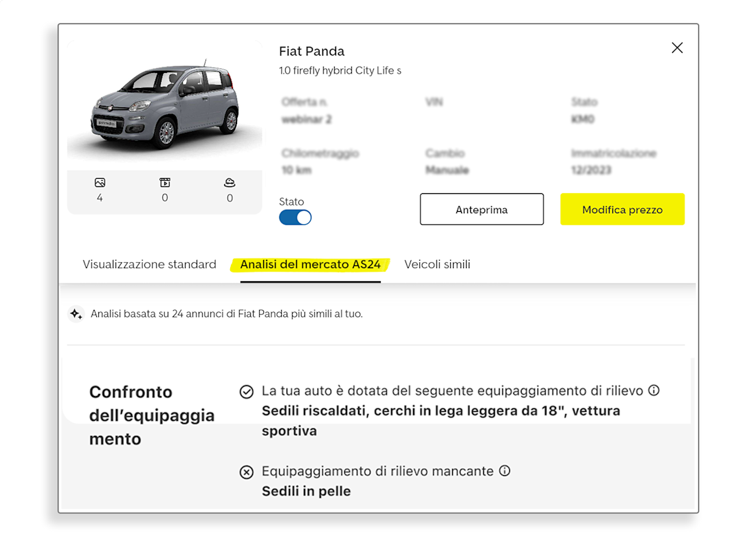
Task: Click the Modifica prezzo button
Action: 623,209
